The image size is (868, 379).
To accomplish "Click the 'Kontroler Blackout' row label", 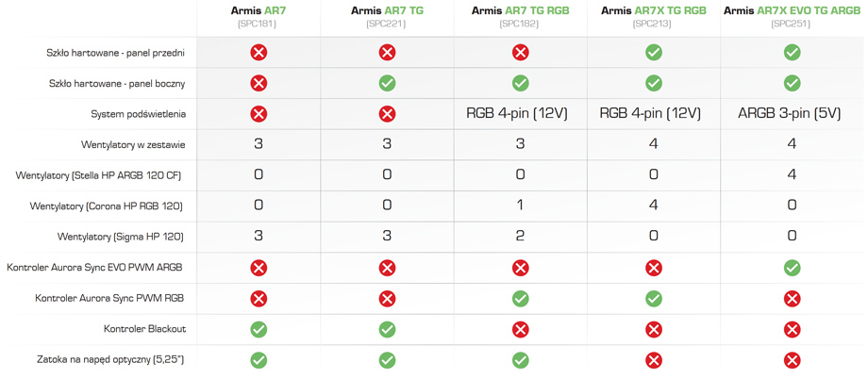I will 145,329.
